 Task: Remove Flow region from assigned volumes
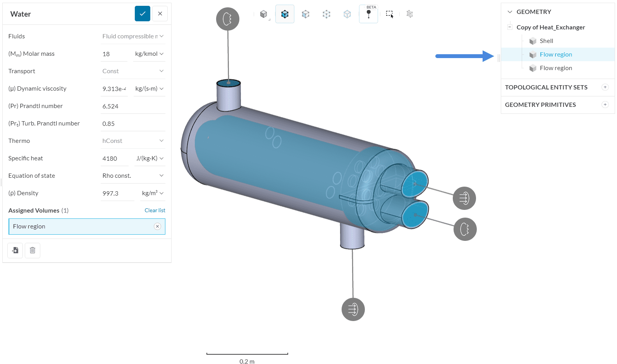click(157, 227)
